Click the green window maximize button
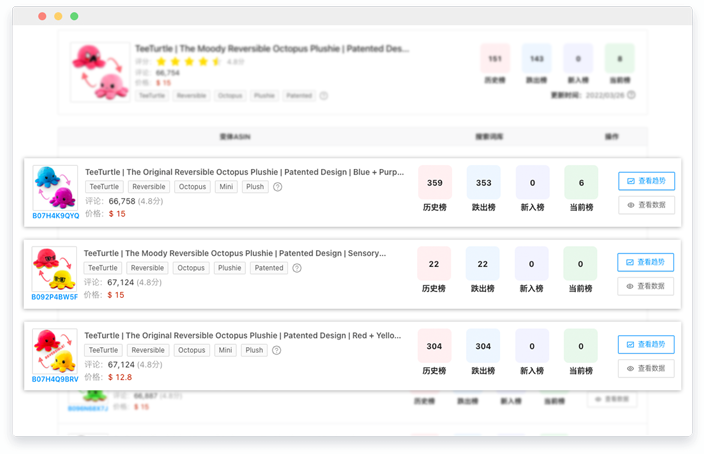 click(74, 16)
